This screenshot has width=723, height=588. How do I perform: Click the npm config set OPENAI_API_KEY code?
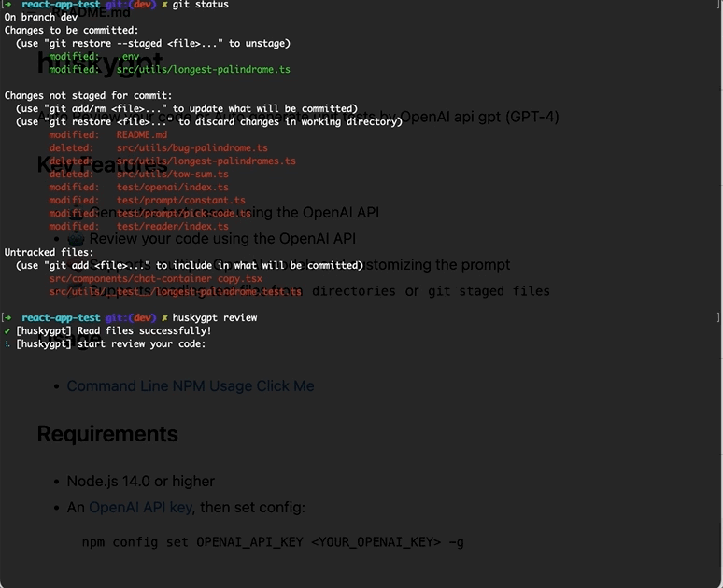pyautogui.click(x=273, y=542)
